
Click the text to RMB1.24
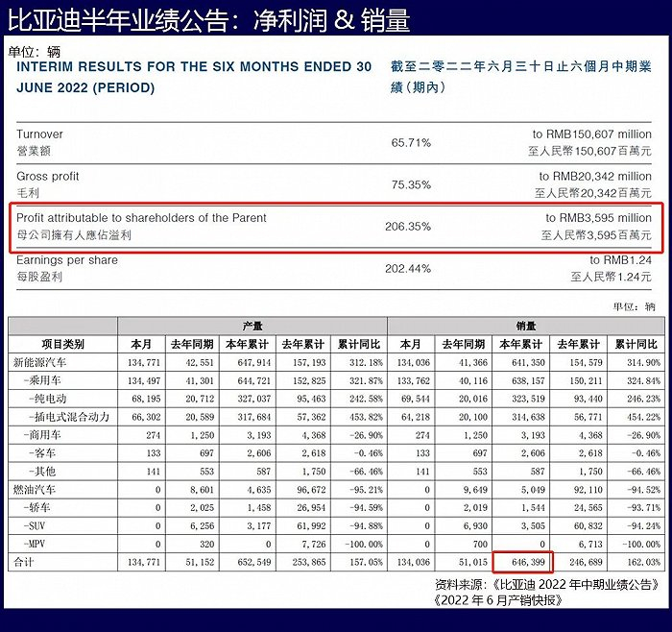pyautogui.click(x=620, y=260)
